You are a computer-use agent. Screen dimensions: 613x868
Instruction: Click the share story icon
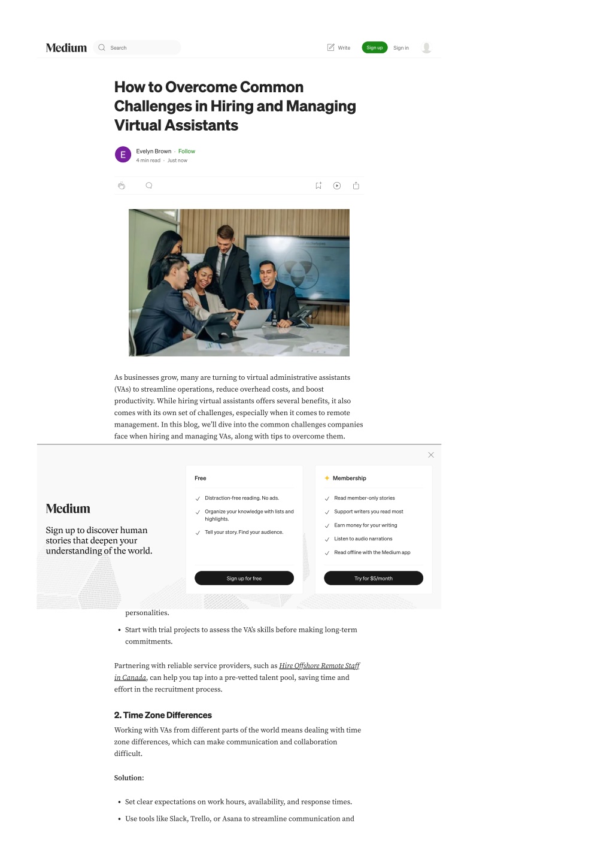point(356,186)
